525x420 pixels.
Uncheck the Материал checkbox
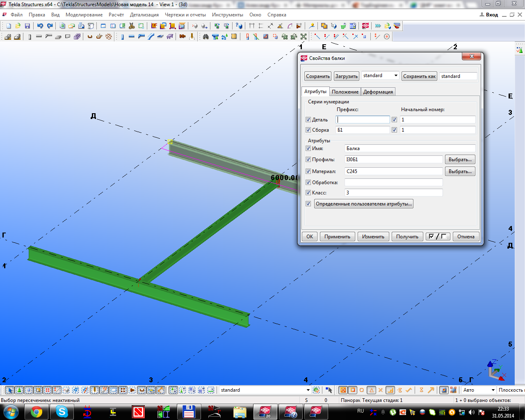click(308, 171)
